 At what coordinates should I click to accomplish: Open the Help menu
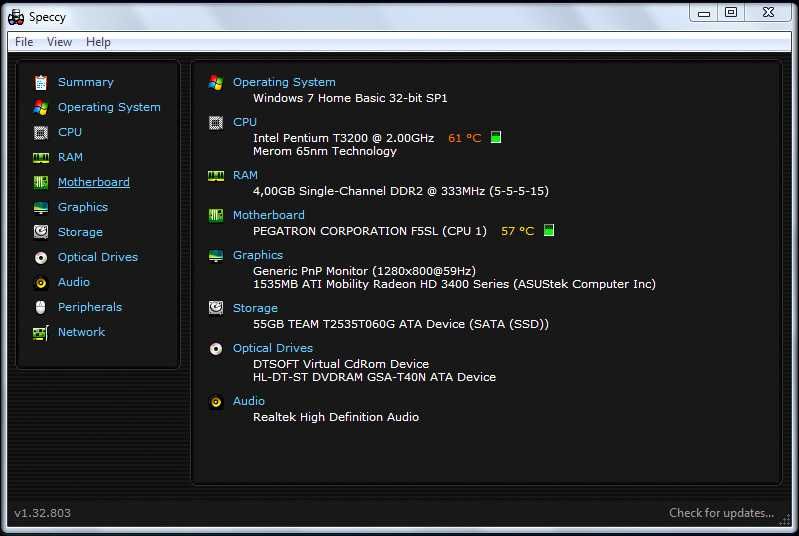(98, 42)
